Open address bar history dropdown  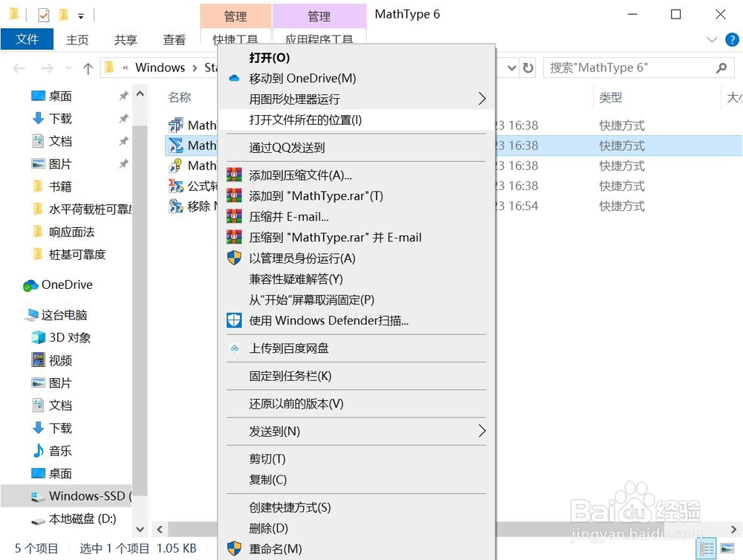coord(512,68)
